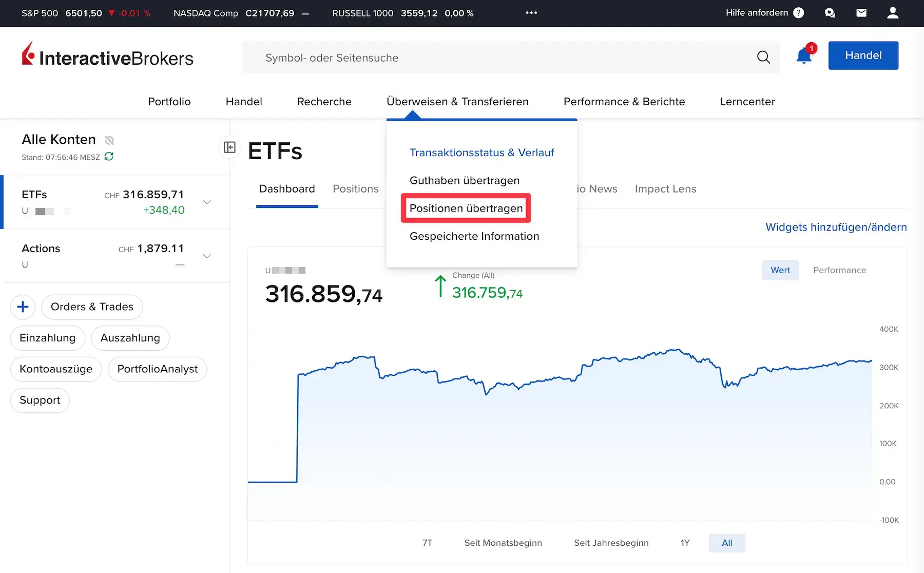Select the Actions account row

click(x=116, y=256)
